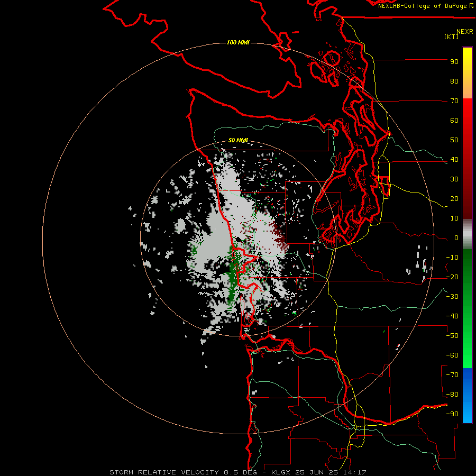Click the 70 knot scale label
This screenshot has width=476, height=476.
point(454,101)
